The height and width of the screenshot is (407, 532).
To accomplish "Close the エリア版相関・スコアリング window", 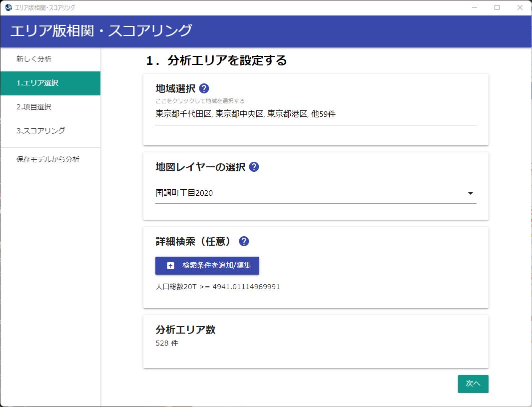I will point(520,7).
